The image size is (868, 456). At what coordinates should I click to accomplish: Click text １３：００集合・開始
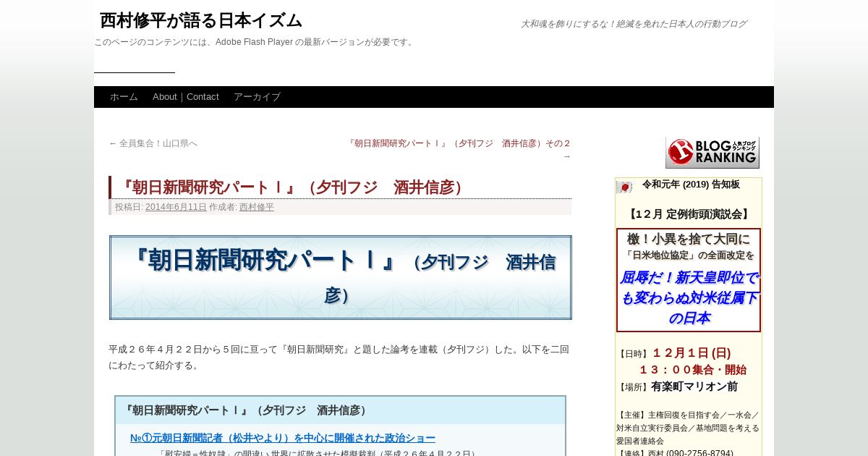click(x=692, y=370)
